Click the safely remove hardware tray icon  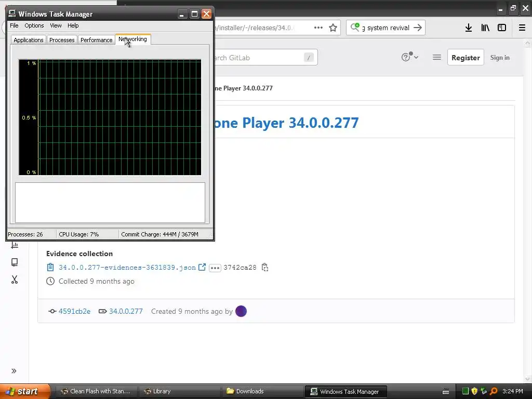tap(484, 391)
